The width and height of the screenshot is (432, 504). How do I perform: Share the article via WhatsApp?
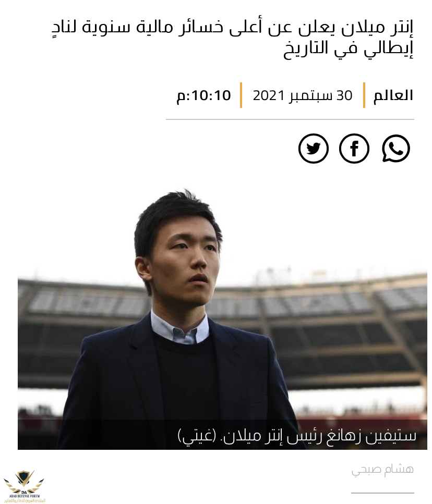coord(396,149)
